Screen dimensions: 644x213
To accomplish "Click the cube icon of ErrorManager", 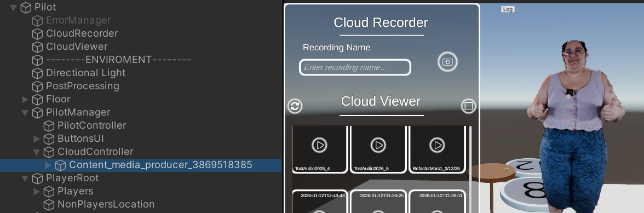I will click(37, 20).
